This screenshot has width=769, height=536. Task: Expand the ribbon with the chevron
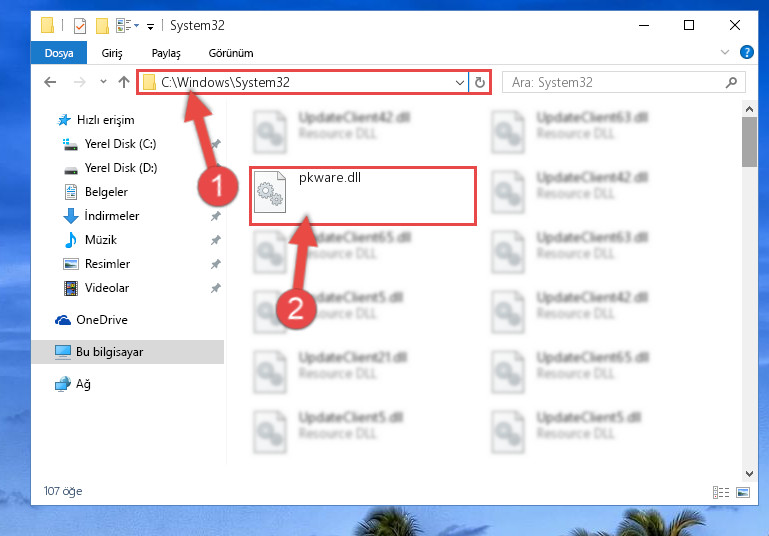pyautogui.click(x=725, y=52)
